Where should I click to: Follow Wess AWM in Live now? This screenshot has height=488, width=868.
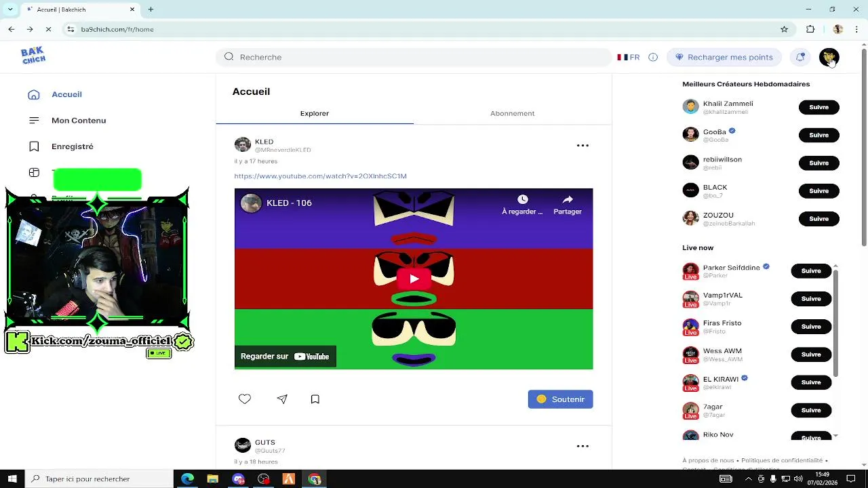[x=811, y=354]
